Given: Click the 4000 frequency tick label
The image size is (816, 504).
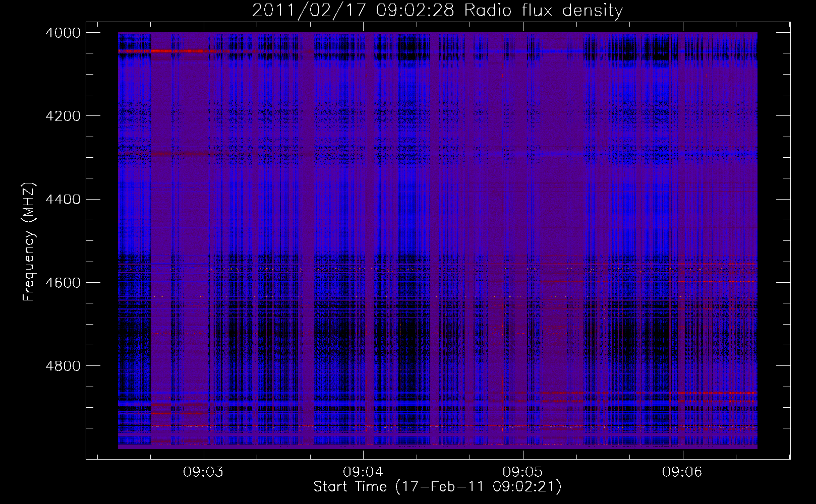Looking at the screenshot, I should [x=63, y=33].
